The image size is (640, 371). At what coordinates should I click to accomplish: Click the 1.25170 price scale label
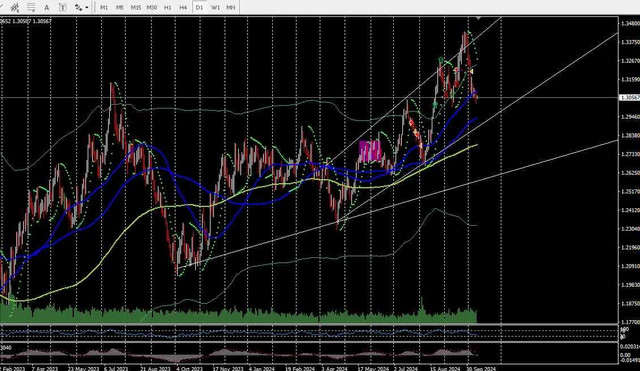pos(630,191)
